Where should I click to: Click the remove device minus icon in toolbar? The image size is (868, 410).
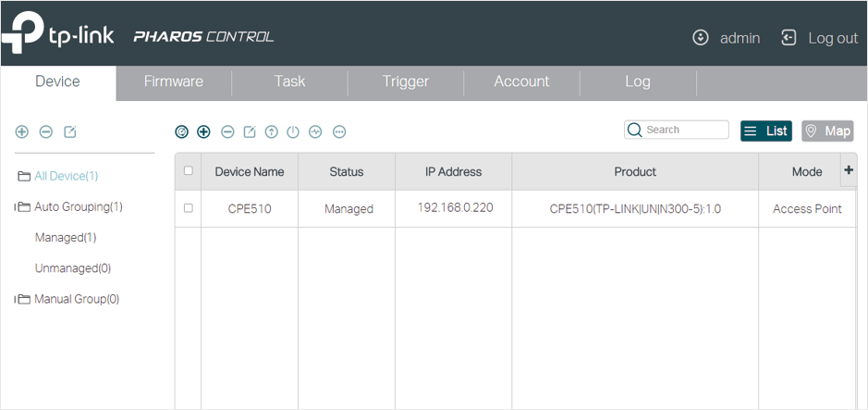(x=227, y=131)
